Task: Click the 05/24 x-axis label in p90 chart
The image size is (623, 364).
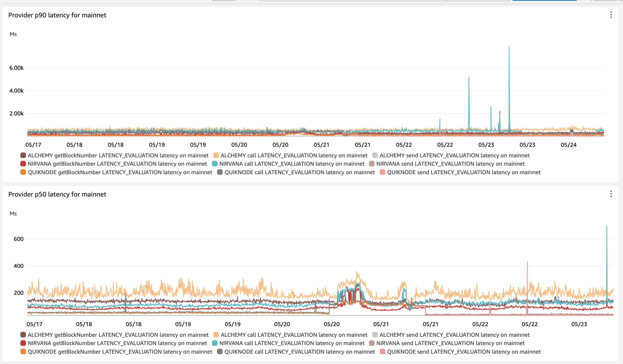Action: 568,145
